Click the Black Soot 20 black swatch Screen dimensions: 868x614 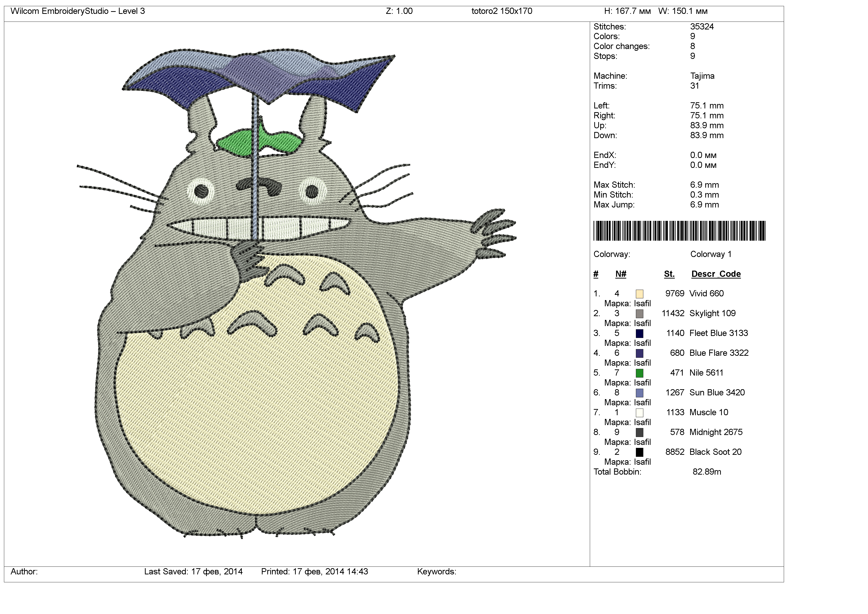click(639, 453)
